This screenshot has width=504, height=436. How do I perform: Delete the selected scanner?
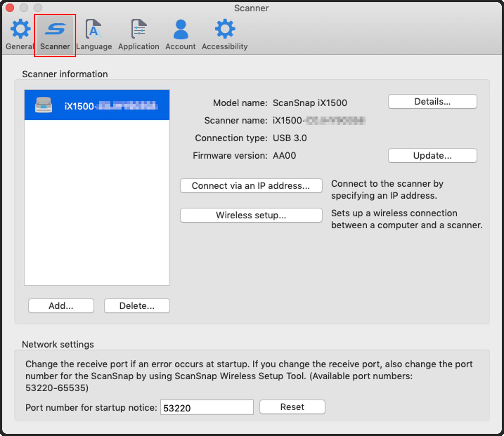point(137,306)
